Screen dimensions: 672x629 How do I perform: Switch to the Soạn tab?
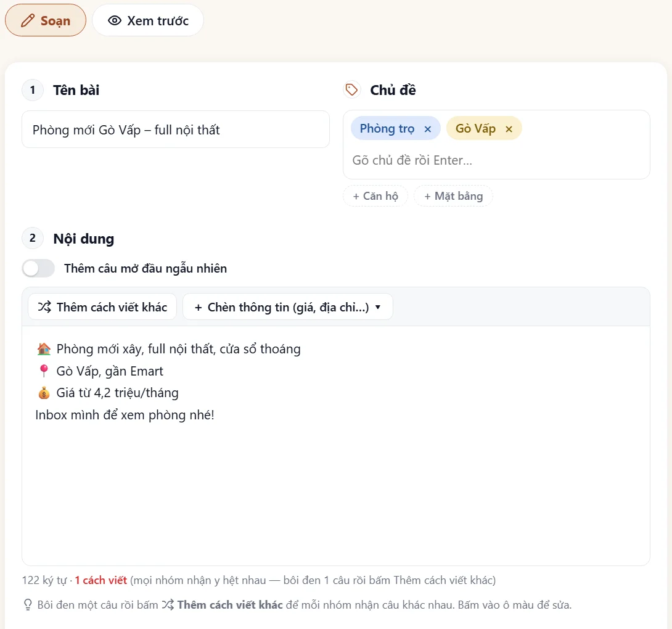[x=46, y=20]
